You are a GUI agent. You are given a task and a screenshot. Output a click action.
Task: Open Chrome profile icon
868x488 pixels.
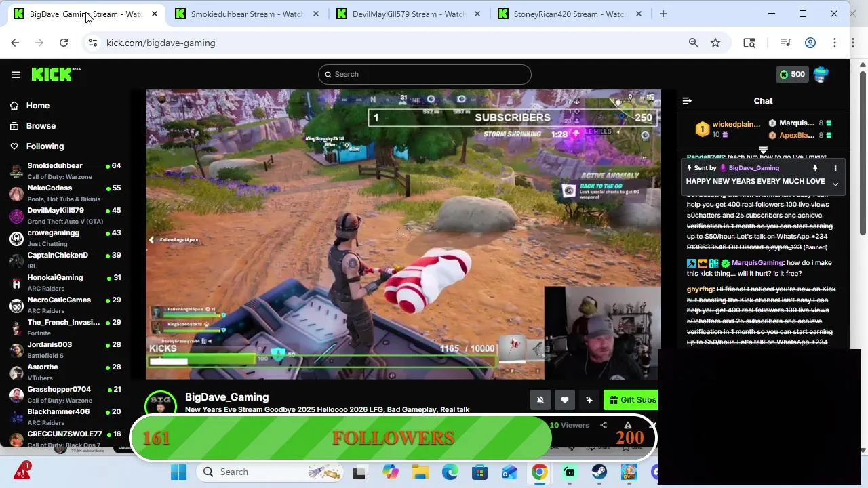point(810,43)
